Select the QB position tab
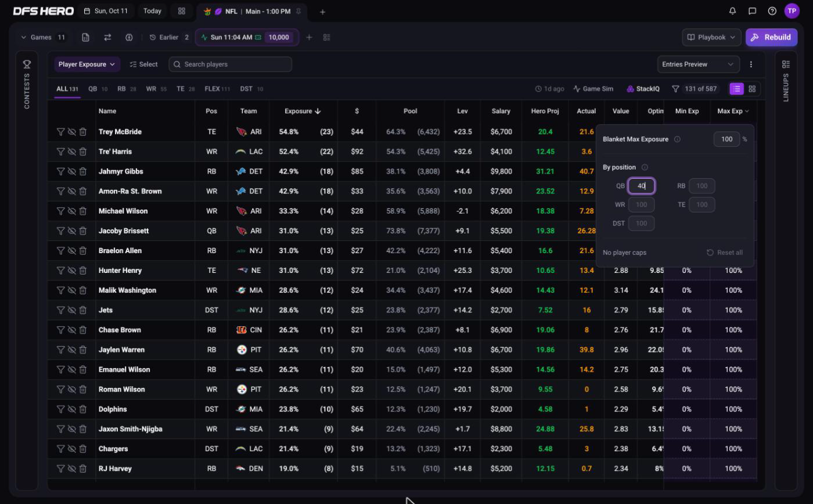Screen dimensions: 813x504 (x=98, y=89)
